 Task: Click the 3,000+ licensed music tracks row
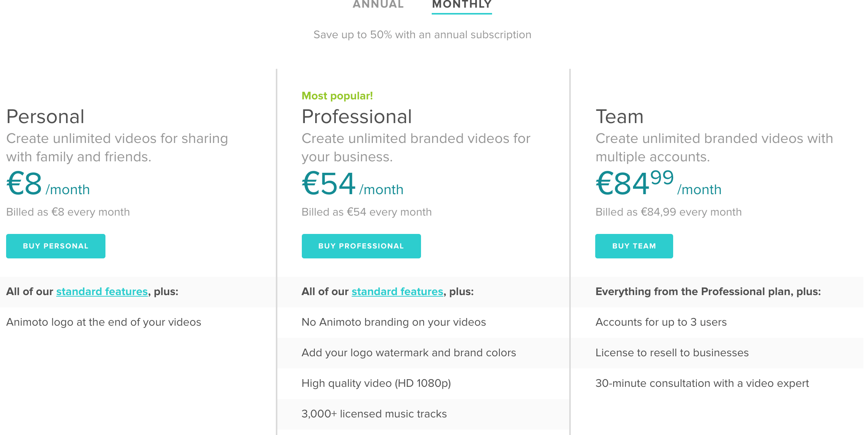point(374,413)
